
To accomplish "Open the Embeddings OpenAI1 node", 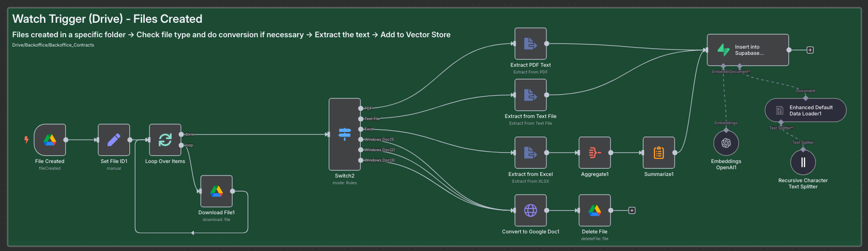I will pyautogui.click(x=726, y=143).
